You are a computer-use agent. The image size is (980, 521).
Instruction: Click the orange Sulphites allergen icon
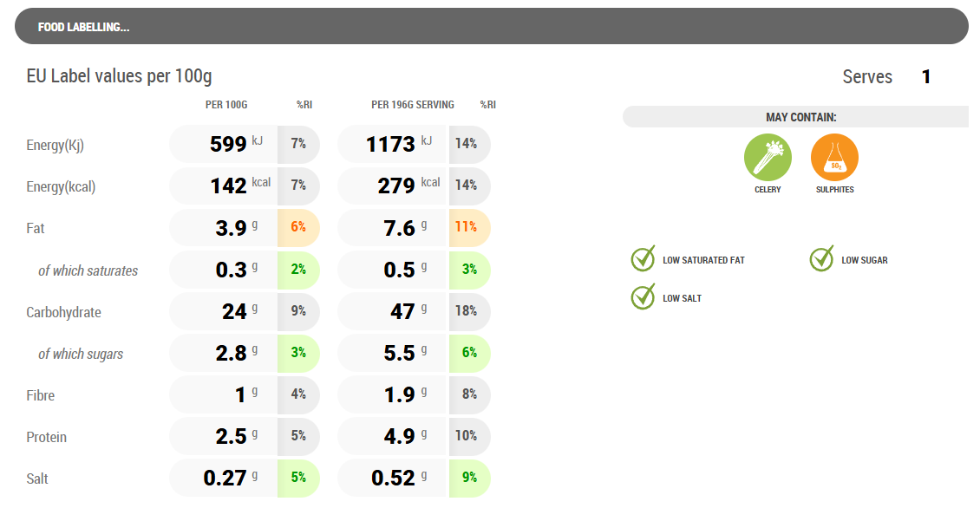[834, 158]
